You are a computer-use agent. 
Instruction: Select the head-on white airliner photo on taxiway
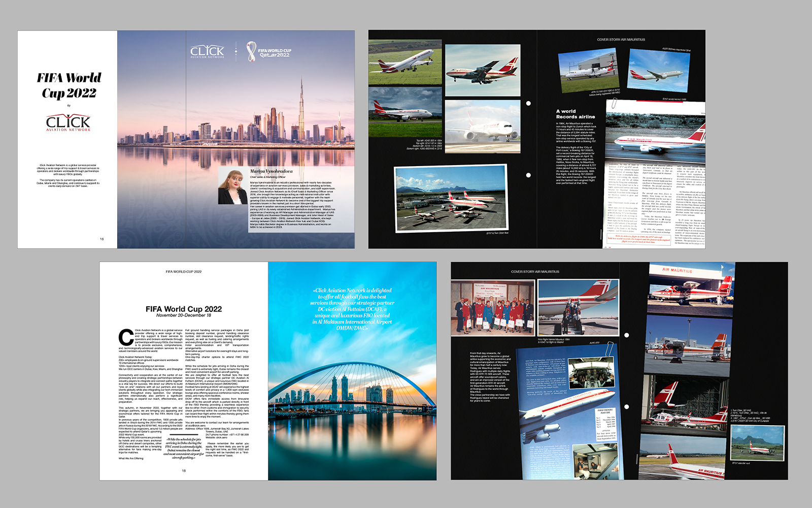point(483,126)
